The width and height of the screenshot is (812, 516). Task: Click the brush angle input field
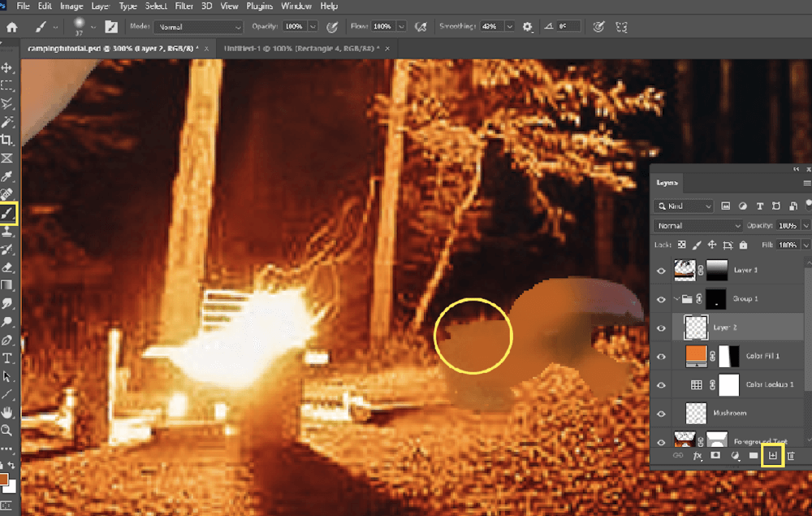coord(568,27)
